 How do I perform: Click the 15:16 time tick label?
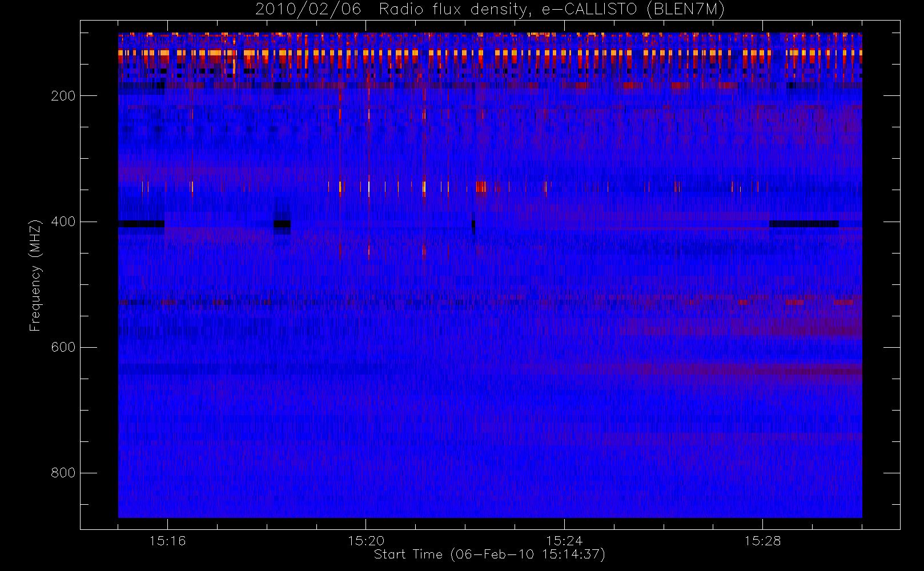point(168,541)
